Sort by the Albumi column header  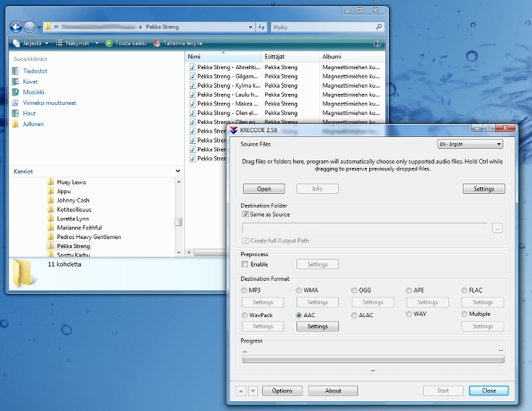[352, 57]
